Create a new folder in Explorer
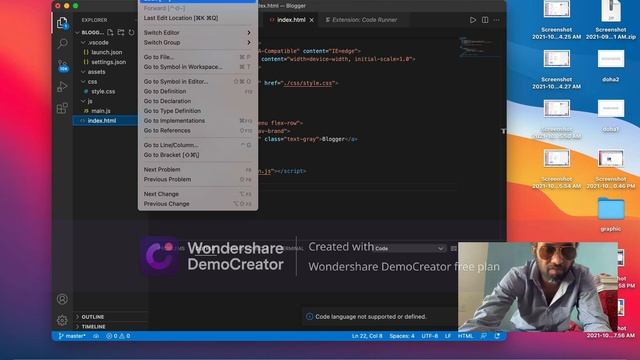This screenshot has width=640, height=360. (x=121, y=32)
